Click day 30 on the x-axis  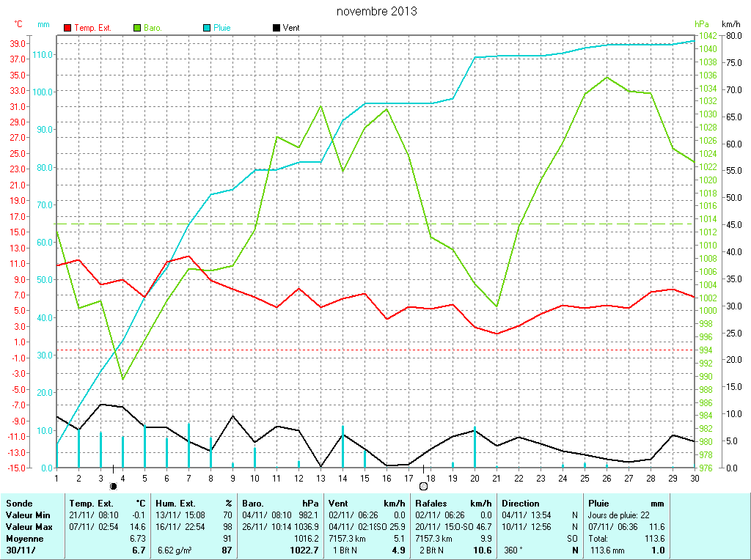(x=694, y=479)
